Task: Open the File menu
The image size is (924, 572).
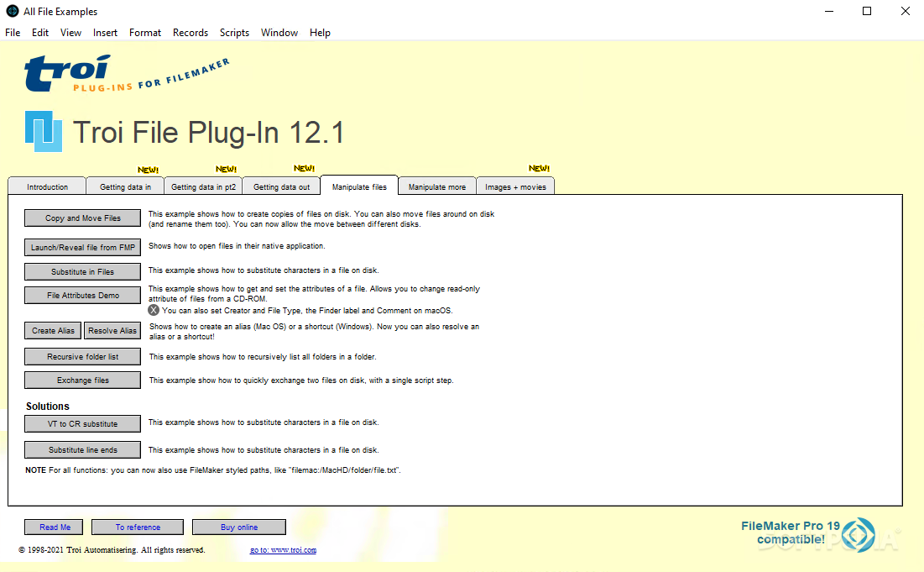Action: (x=13, y=33)
